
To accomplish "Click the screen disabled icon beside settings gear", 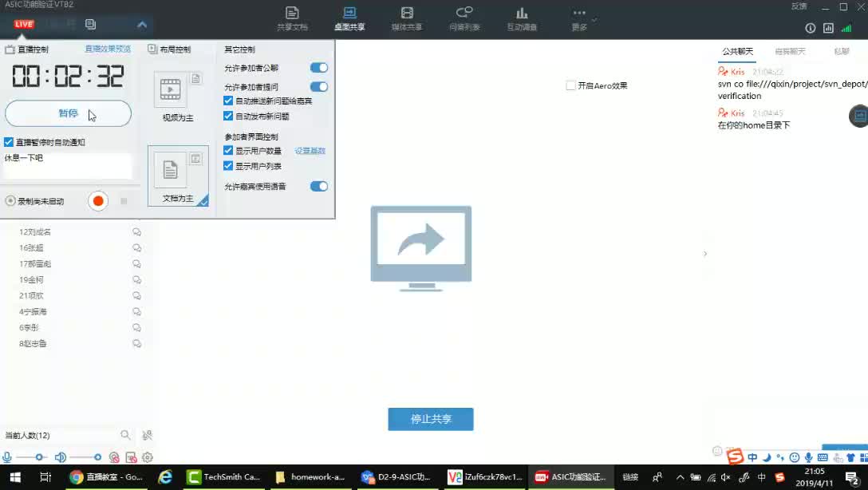I will coord(131,457).
